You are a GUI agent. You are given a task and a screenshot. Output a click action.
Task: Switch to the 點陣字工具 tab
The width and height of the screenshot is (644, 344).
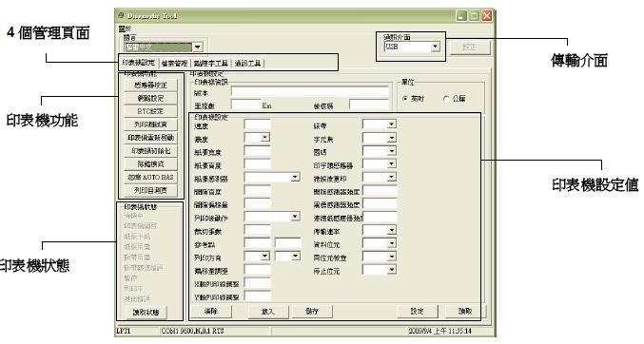click(x=210, y=64)
